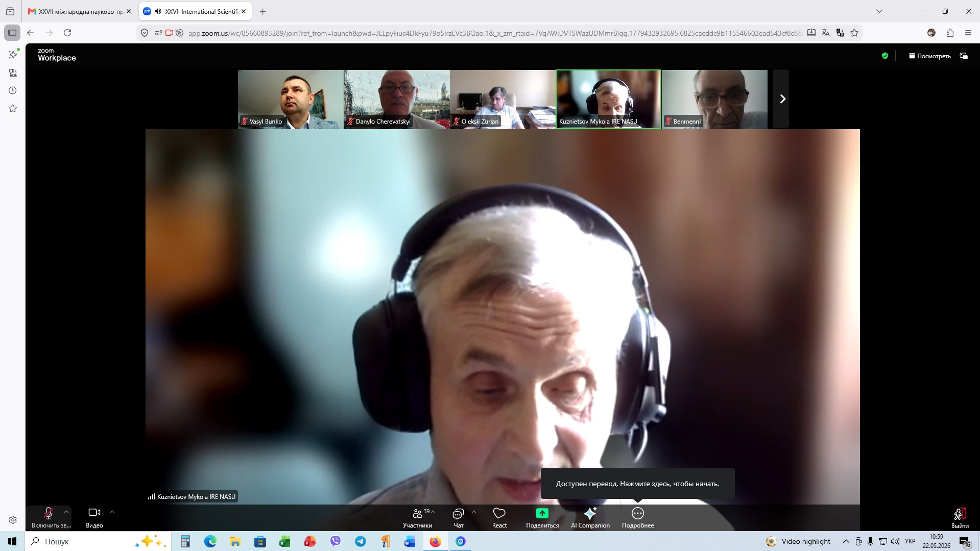Bookmark this page with the star icon
Viewport: 980px width, 551px height.
pyautogui.click(x=854, y=33)
